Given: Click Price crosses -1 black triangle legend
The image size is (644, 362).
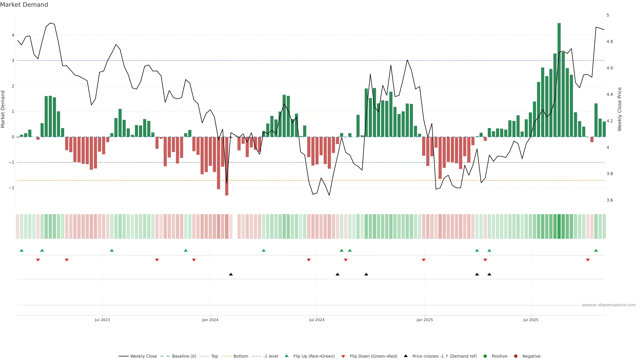Looking at the screenshot, I should pyautogui.click(x=406, y=356).
